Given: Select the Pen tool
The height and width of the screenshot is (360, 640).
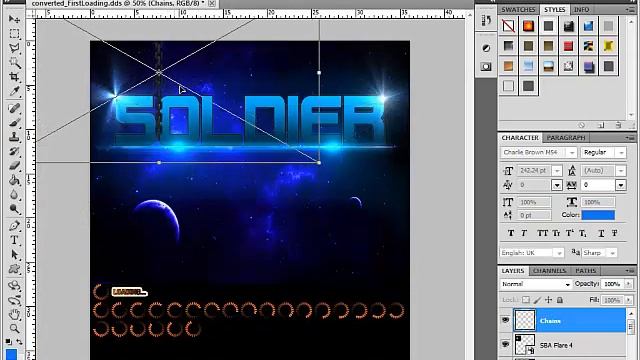Looking at the screenshot, I should point(14,225).
